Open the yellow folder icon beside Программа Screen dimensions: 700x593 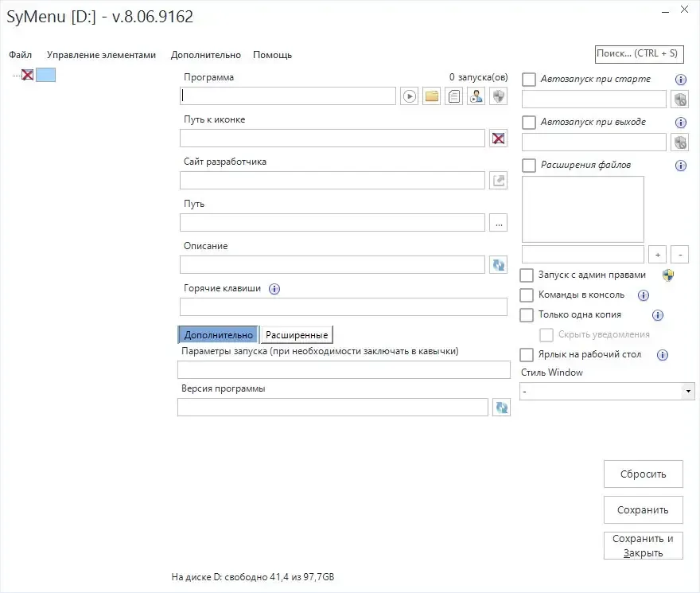click(x=432, y=96)
